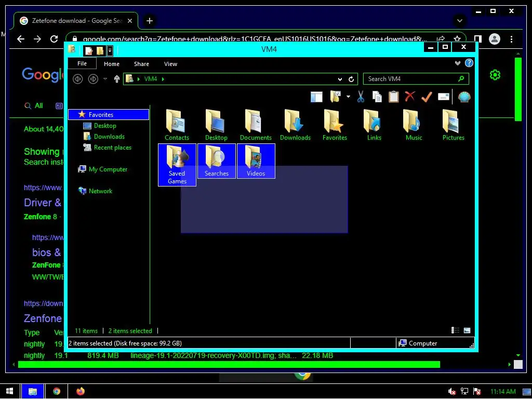
Task: Expand the arrow after VM4 in the breadcrumb
Action: [x=163, y=79]
